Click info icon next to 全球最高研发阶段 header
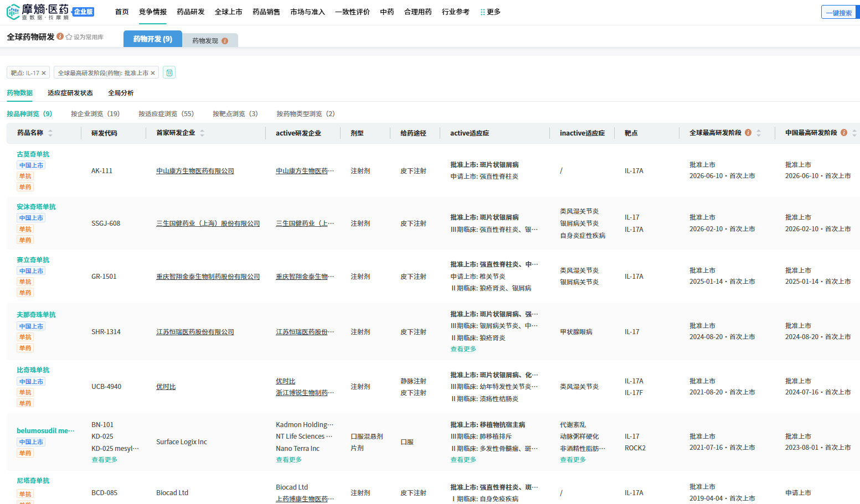 748,133
